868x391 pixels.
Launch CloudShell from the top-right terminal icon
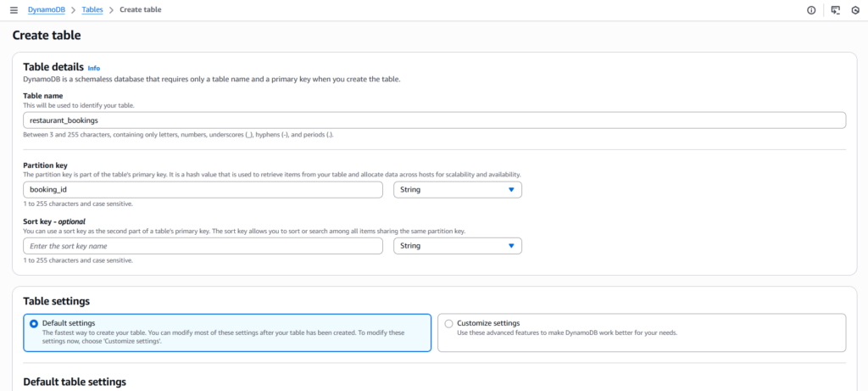coord(835,10)
